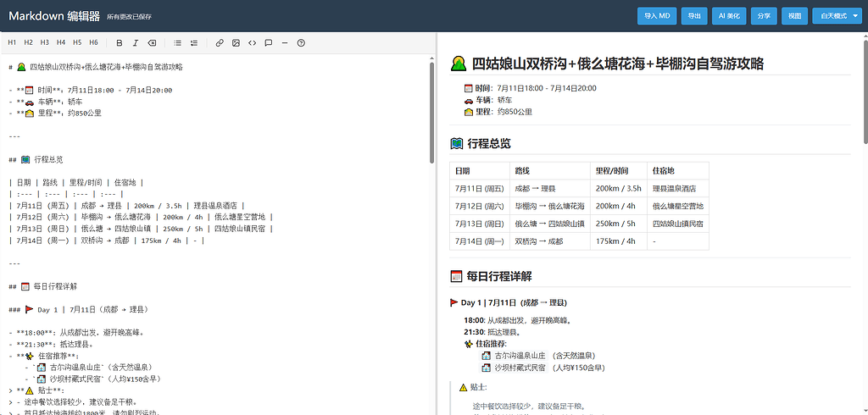Click the 住宿地 table header cell
868x415 pixels.
pos(678,171)
